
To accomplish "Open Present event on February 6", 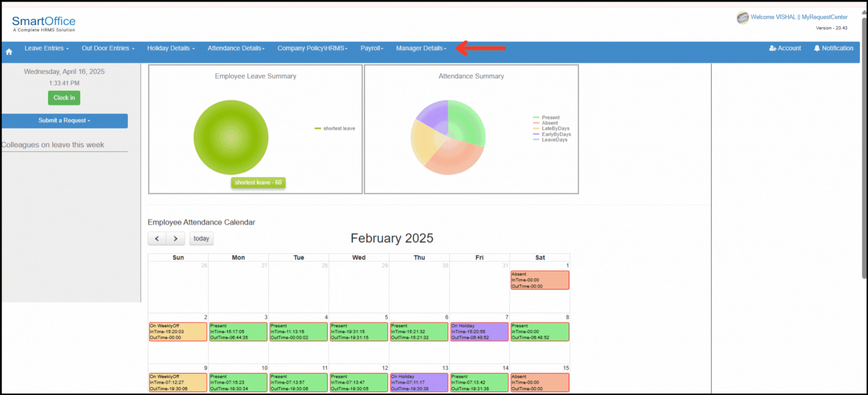I will pyautogui.click(x=419, y=332).
